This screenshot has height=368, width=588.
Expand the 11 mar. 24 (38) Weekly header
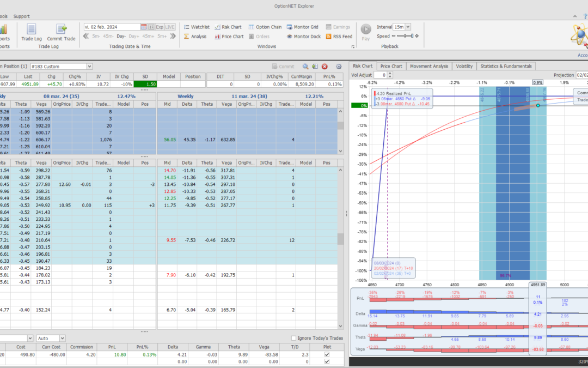point(250,96)
